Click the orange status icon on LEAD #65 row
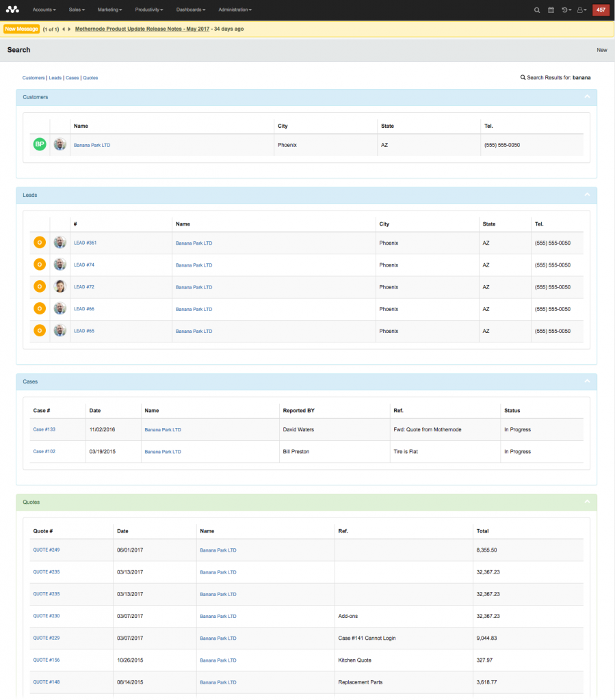Image resolution: width=615 pixels, height=700 pixels. click(39, 330)
